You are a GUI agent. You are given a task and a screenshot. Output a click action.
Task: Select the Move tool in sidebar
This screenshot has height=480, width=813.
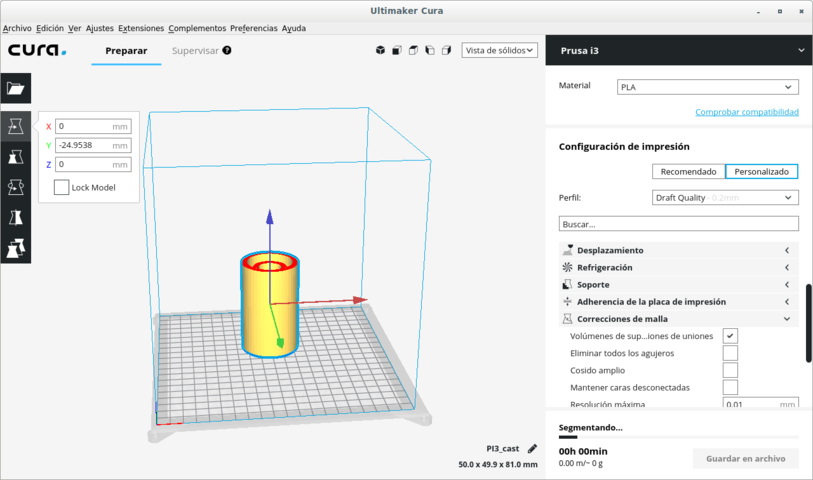pos(16,126)
